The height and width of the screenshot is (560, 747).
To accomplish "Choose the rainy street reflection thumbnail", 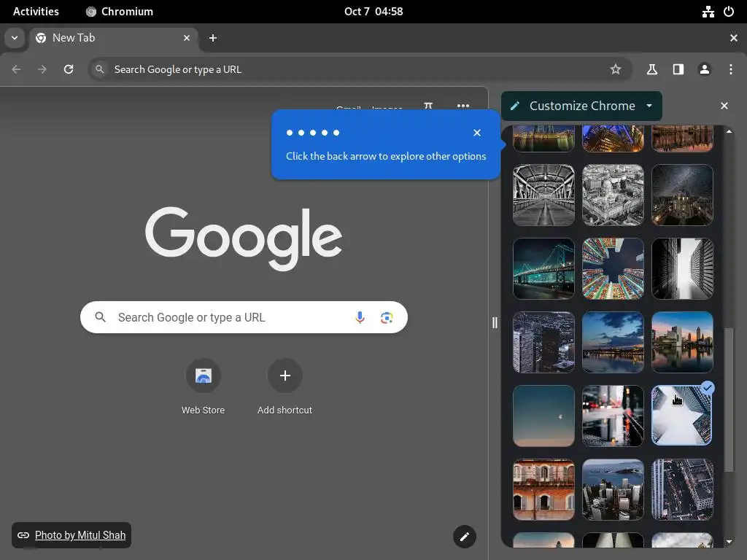I will (613, 416).
